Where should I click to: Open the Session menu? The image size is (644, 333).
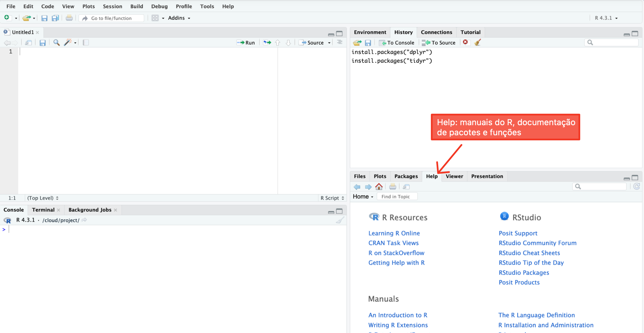tap(112, 6)
